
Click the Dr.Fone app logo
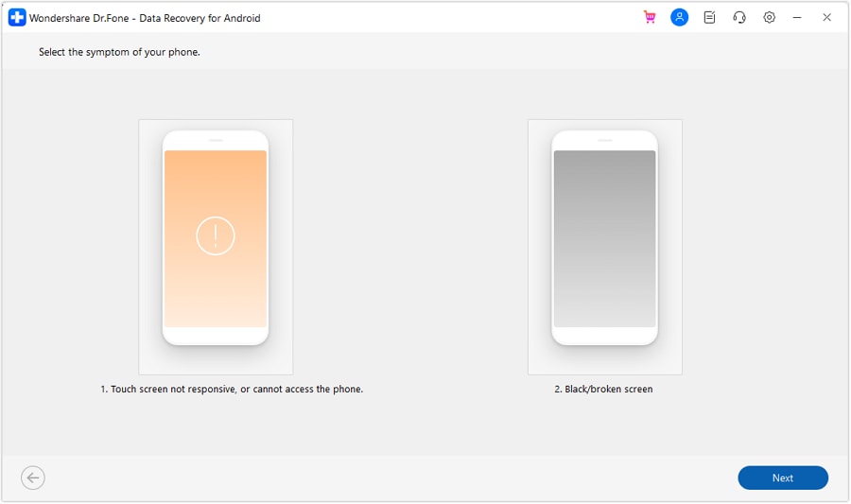tap(17, 17)
